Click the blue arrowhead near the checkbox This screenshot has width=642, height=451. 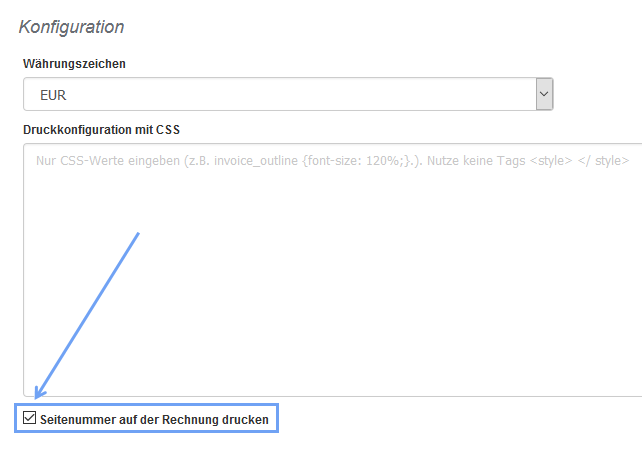(x=39, y=394)
